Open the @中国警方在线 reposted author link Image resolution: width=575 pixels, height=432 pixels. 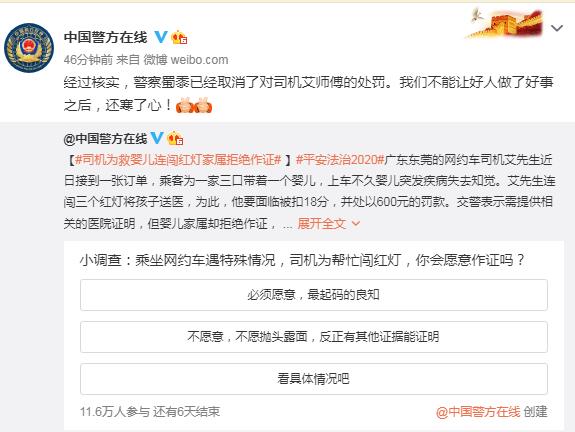[105, 138]
